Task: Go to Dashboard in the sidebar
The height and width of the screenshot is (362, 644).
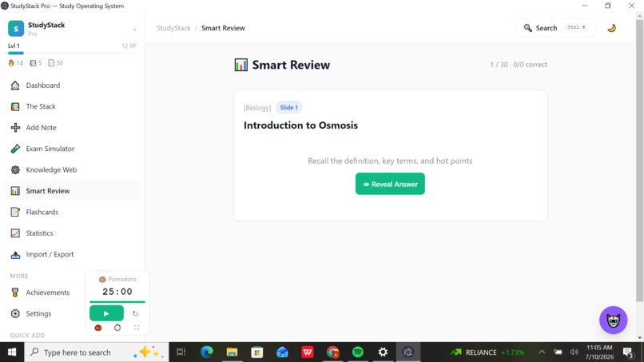Action: point(72,85)
